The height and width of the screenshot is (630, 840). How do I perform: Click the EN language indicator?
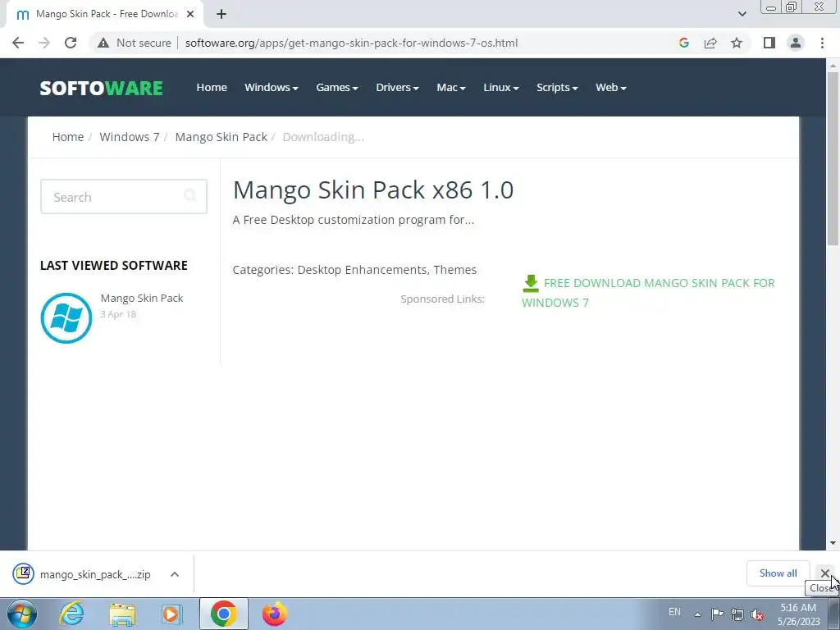tap(674, 612)
